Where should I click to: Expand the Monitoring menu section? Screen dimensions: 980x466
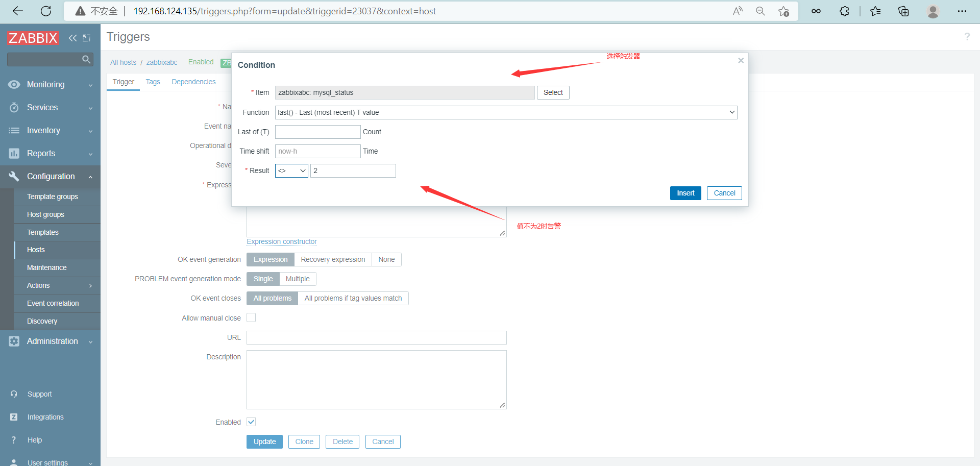(90, 85)
